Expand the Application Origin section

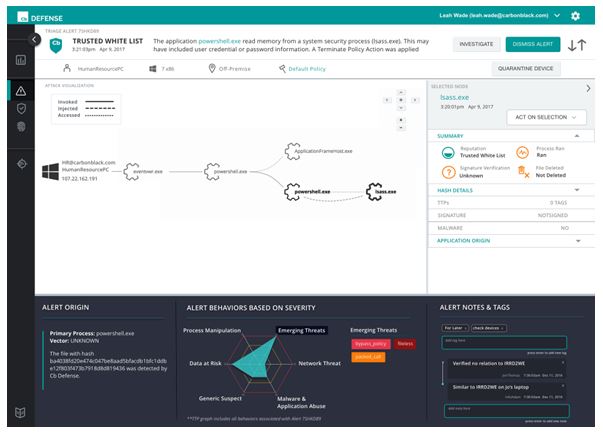coord(578,241)
